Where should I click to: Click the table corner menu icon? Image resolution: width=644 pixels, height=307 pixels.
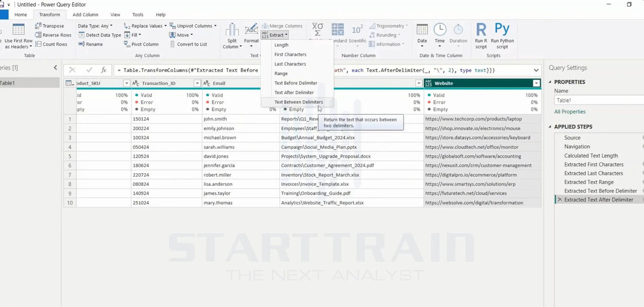pyautogui.click(x=69, y=83)
